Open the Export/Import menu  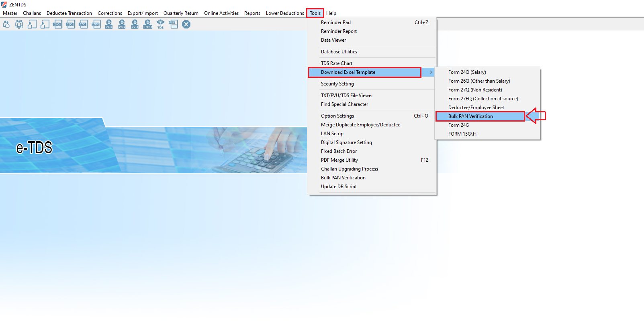click(x=143, y=13)
